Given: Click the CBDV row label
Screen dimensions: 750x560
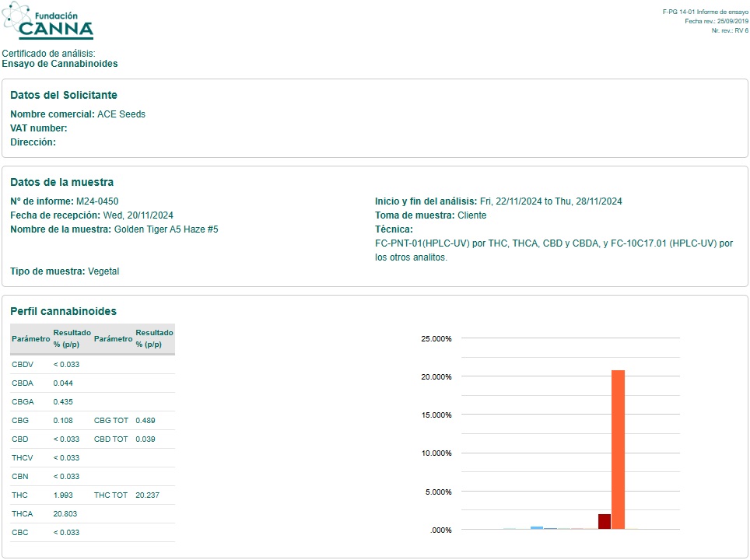Looking at the screenshot, I should point(23,365).
